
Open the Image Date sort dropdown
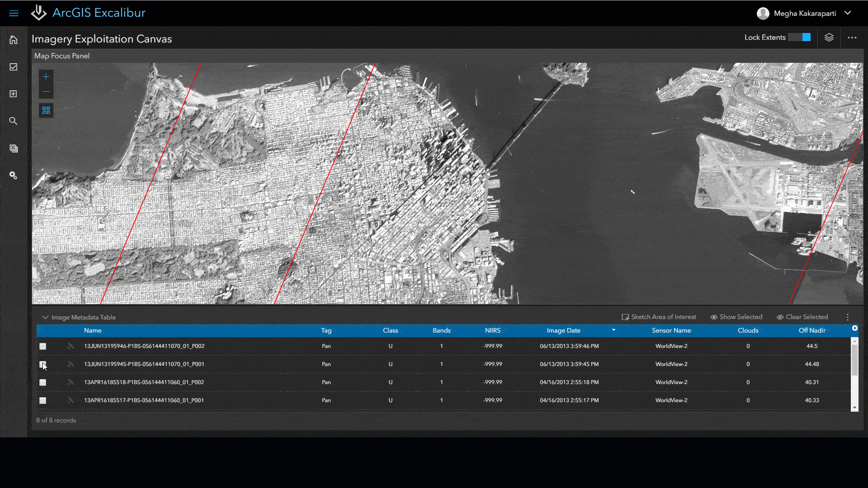tap(613, 330)
